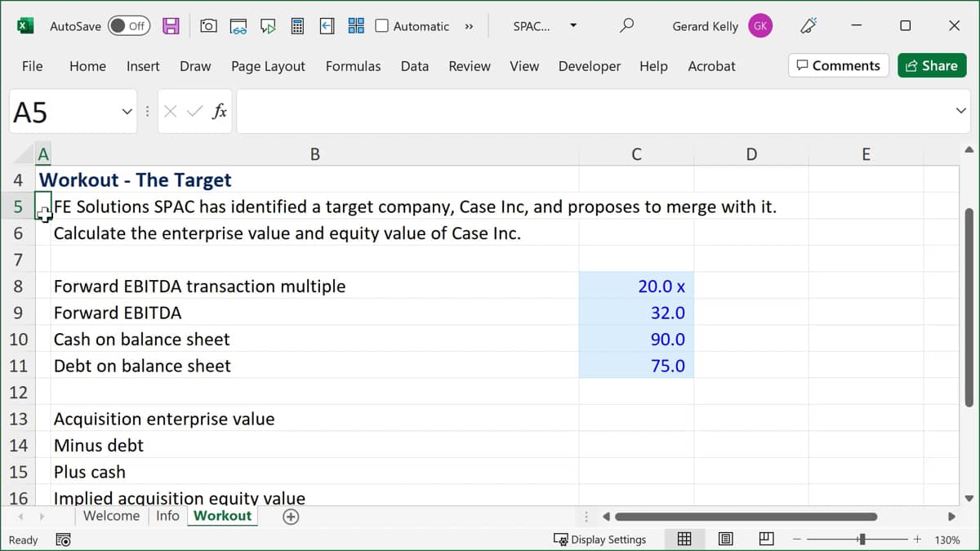Viewport: 980px width, 551px height.
Task: Click scroll right arrow on horizontal scrollbar
Action: tap(951, 517)
